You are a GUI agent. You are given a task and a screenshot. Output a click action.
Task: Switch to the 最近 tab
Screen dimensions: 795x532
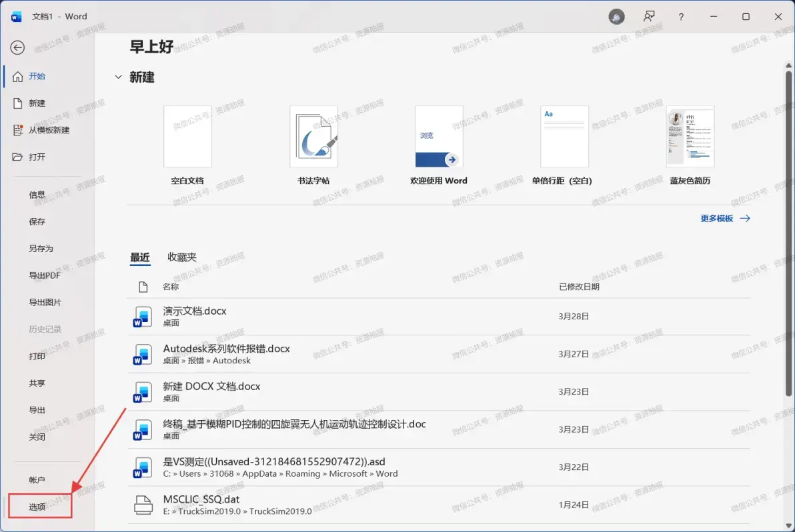(x=140, y=257)
